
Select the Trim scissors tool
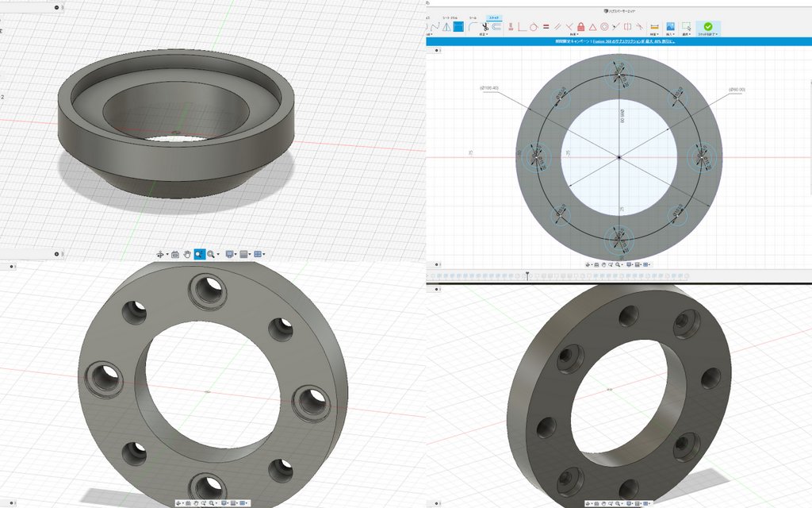[485, 27]
